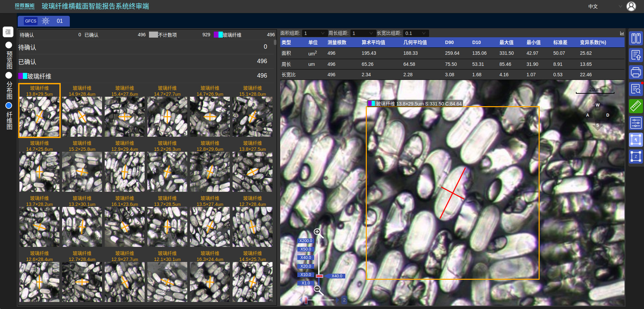Open the 长宽比组距 dropdown
Viewport: 644px width, 309px height.
point(416,33)
